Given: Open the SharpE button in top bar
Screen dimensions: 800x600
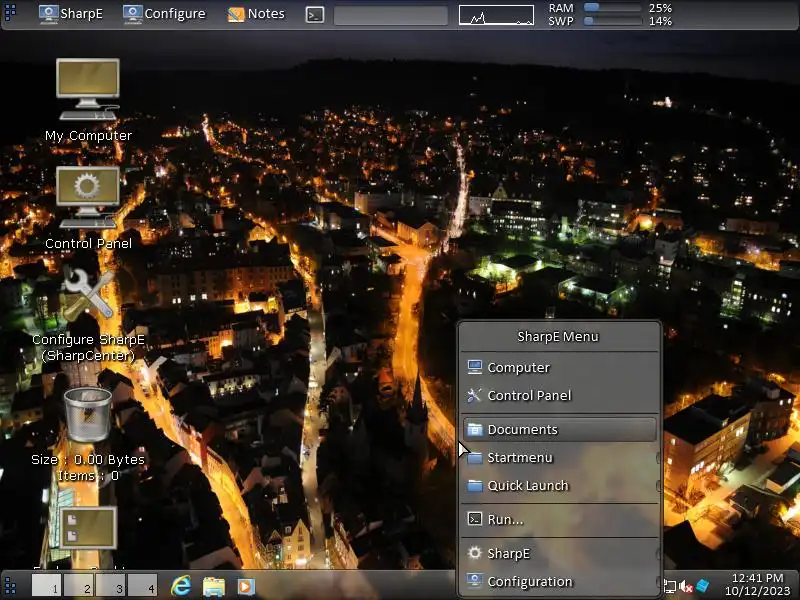Looking at the screenshot, I should click(71, 14).
